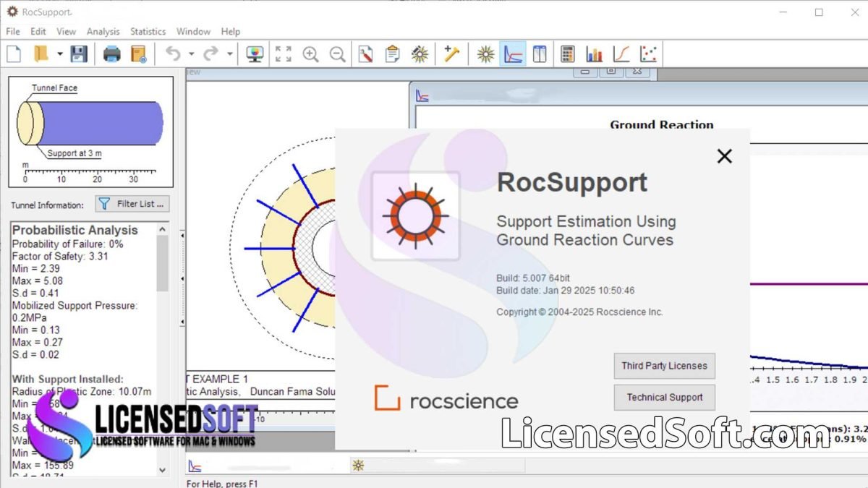Open the Edit menu
Viewport: 868px width, 488px height.
click(38, 31)
